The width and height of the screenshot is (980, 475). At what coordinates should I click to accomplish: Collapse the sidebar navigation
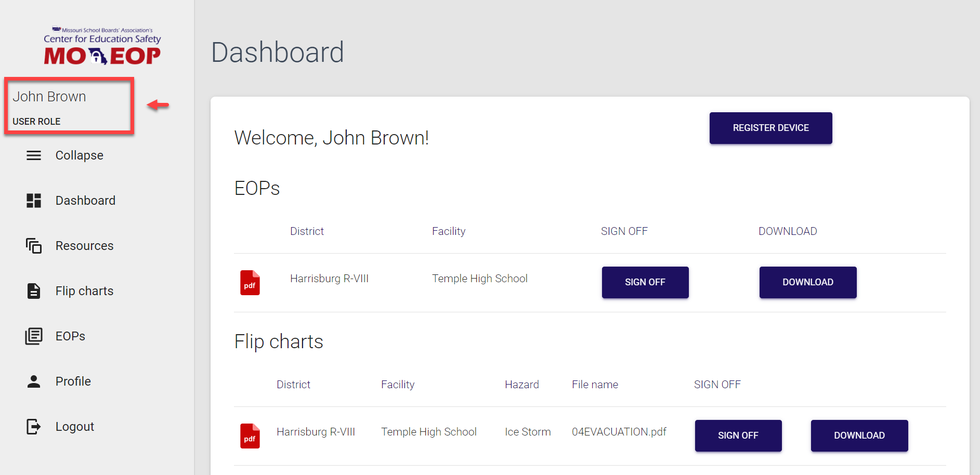pyautogui.click(x=79, y=155)
